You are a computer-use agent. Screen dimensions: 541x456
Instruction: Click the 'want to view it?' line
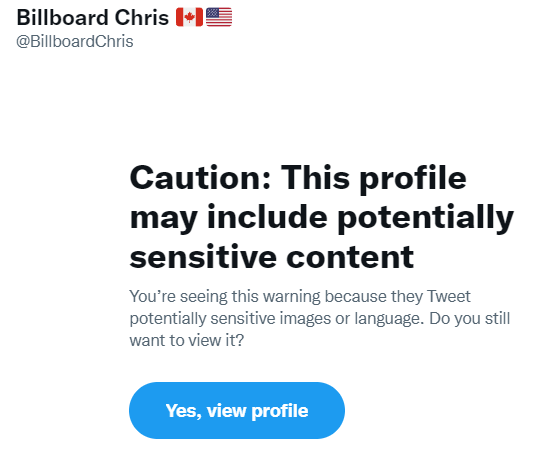point(187,340)
